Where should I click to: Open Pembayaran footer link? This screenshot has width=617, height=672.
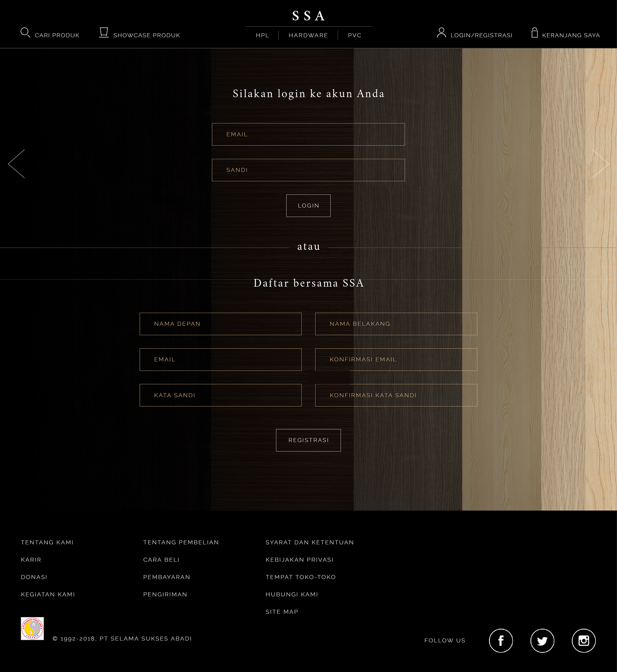tap(166, 577)
